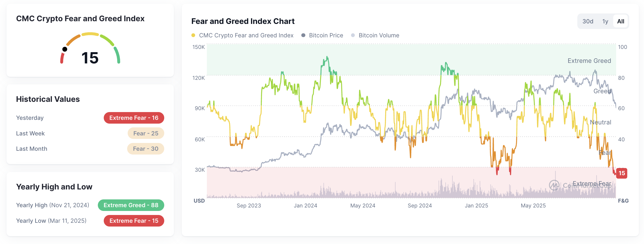Screen dimensions: 644x244
Task: Click the Extreme Fear - 16 badge for Yesterday
Action: [134, 118]
